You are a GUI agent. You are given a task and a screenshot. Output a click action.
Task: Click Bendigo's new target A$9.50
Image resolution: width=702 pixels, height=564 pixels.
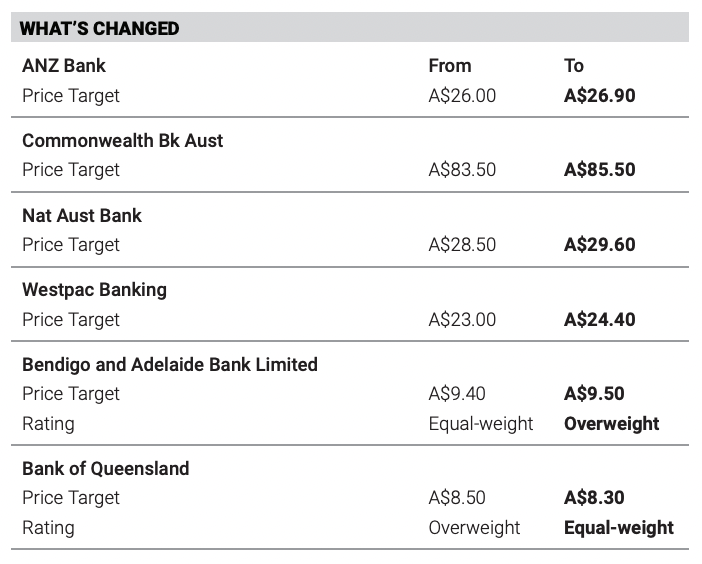tap(594, 394)
